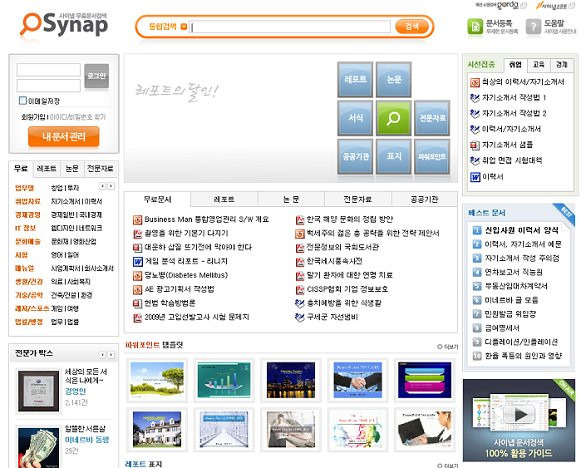Toggle the 이메일저장 checkbox

(23, 101)
